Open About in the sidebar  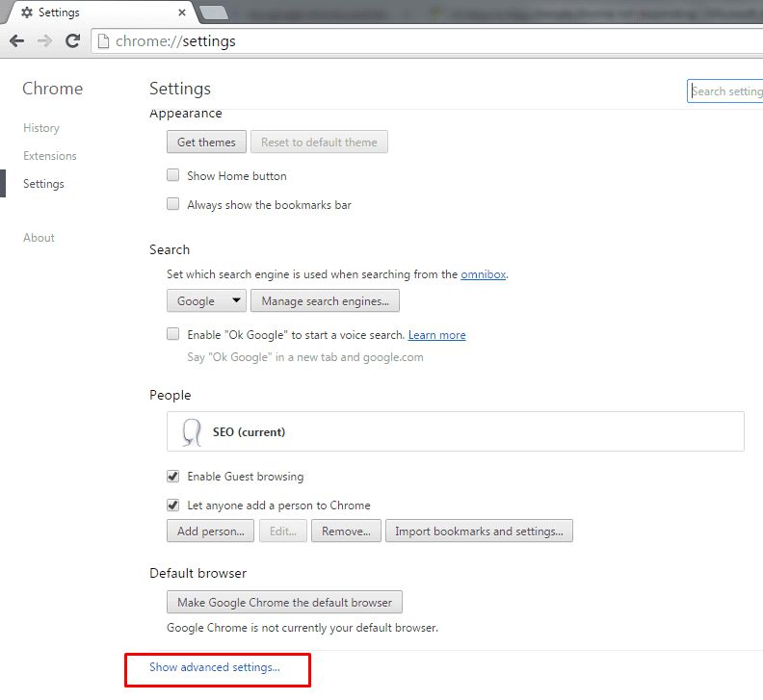pyautogui.click(x=39, y=238)
